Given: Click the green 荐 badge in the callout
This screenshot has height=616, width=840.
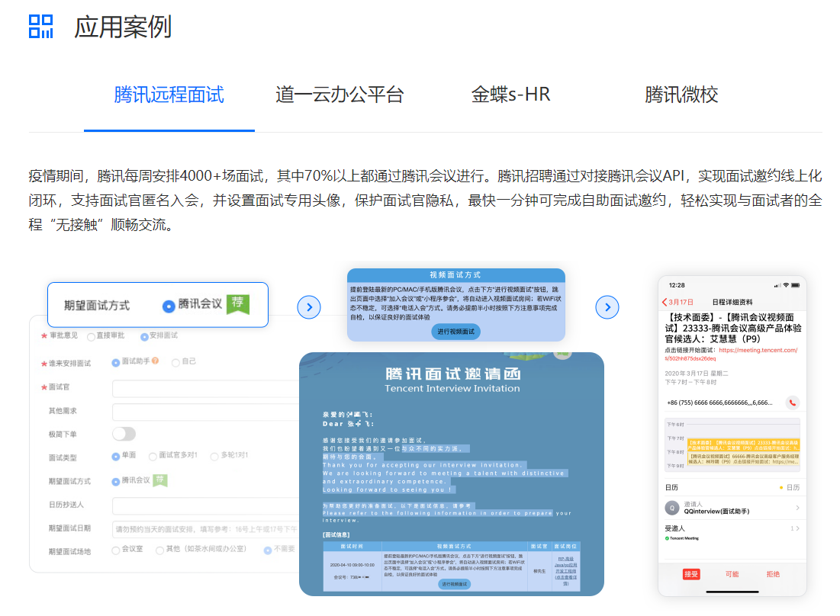Looking at the screenshot, I should click(x=238, y=304).
